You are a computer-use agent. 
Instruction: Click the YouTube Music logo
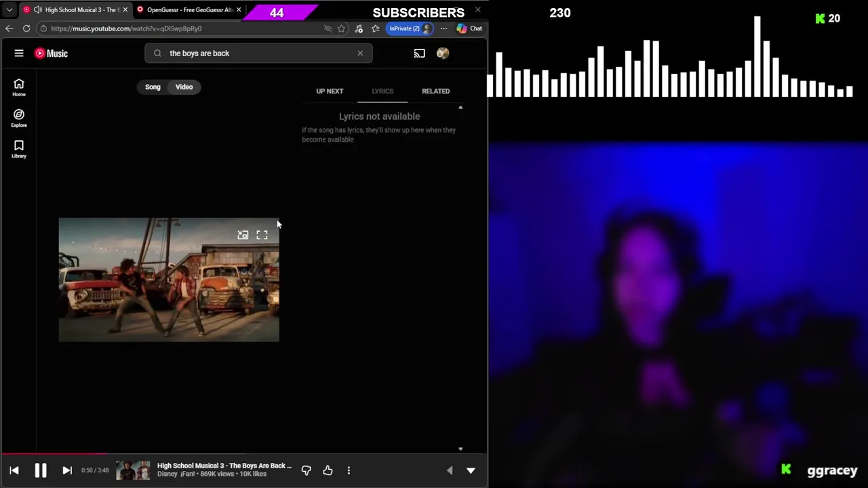(x=52, y=53)
